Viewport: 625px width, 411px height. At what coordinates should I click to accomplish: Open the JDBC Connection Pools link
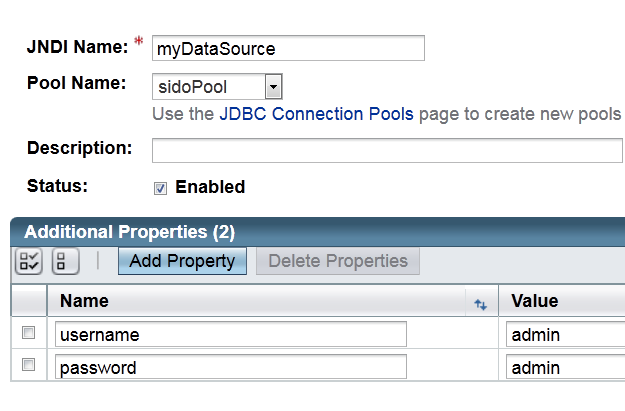(316, 114)
